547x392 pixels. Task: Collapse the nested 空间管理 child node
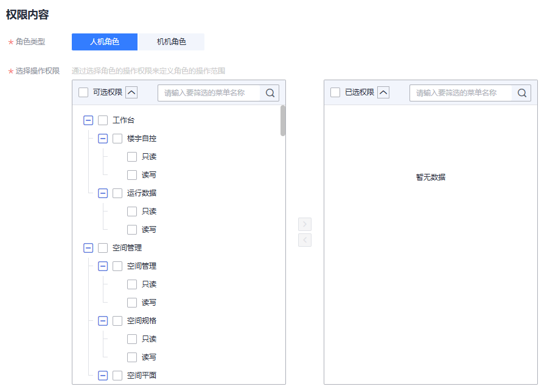103,266
